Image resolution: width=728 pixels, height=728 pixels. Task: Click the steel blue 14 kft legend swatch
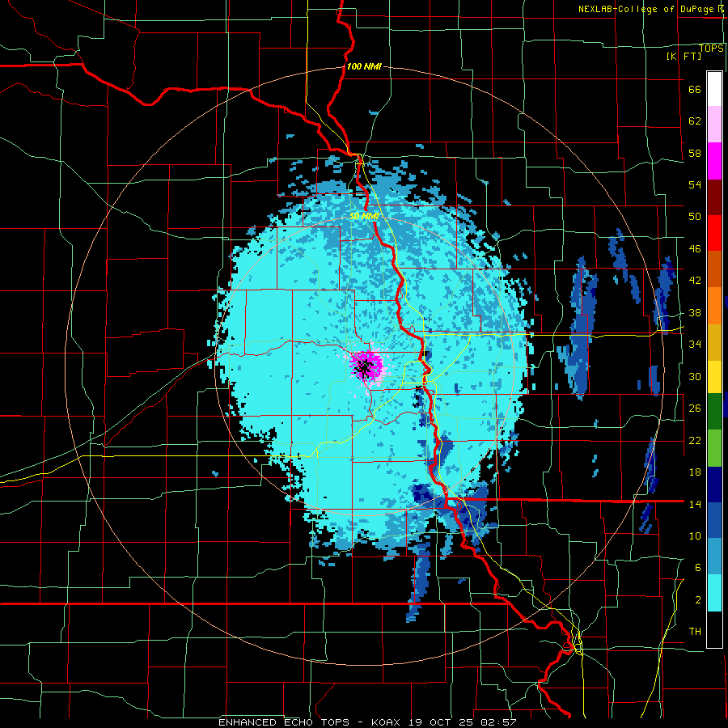point(714,557)
